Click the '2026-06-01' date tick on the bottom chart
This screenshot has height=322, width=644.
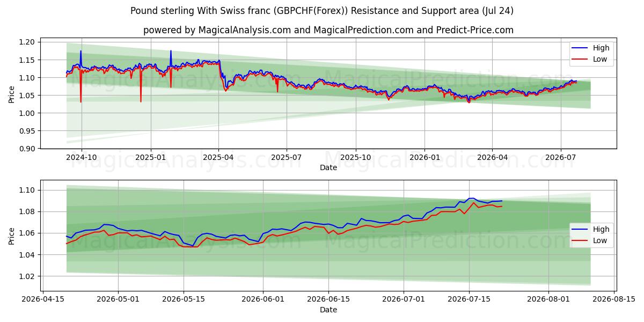(x=264, y=300)
